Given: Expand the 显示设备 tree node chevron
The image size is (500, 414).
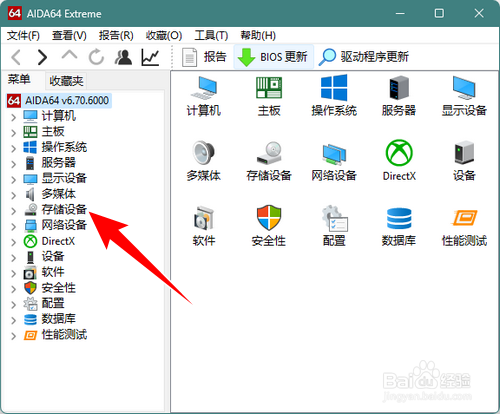Looking at the screenshot, I should coord(13,180).
